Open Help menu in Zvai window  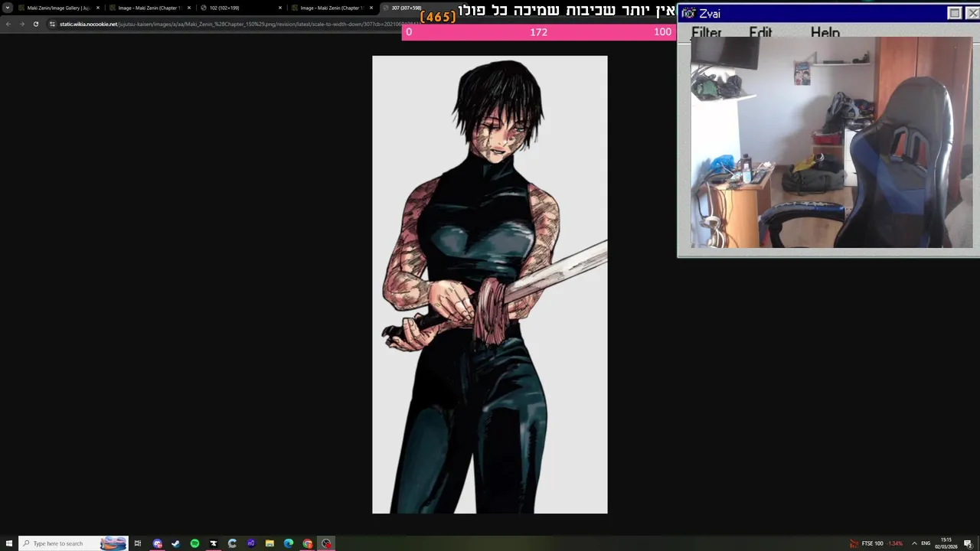pos(825,32)
